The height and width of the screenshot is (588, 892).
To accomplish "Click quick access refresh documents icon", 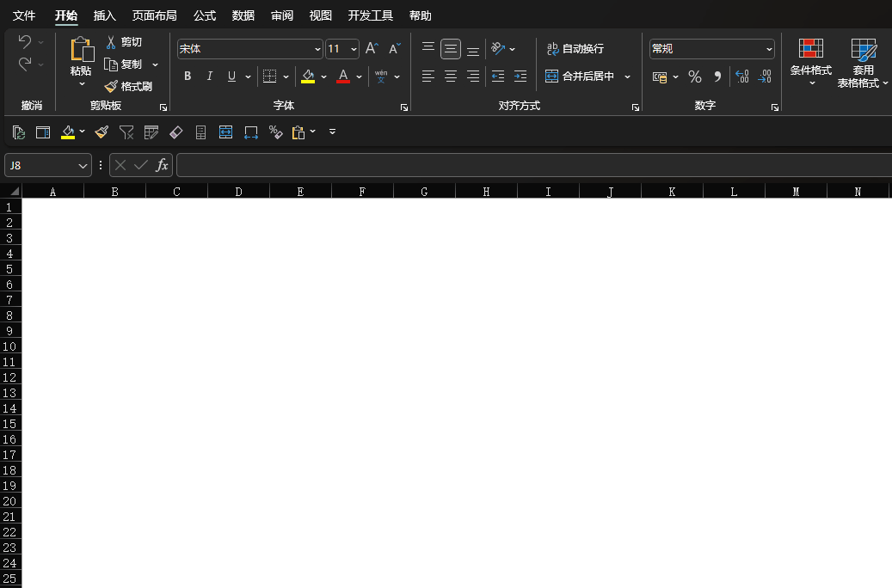I will (x=19, y=132).
